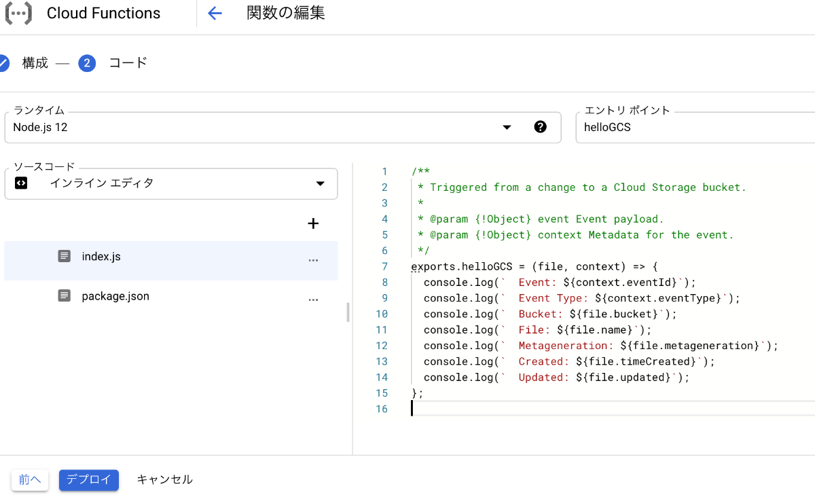Screen dimensions: 815x504
Task: Click the '@param {!Object} context' comment line
Action: click(x=576, y=234)
